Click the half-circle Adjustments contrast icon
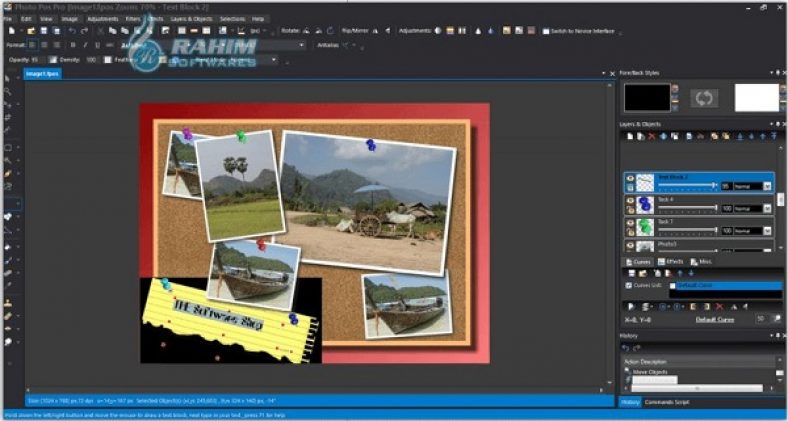This screenshot has height=421, width=788. click(438, 31)
